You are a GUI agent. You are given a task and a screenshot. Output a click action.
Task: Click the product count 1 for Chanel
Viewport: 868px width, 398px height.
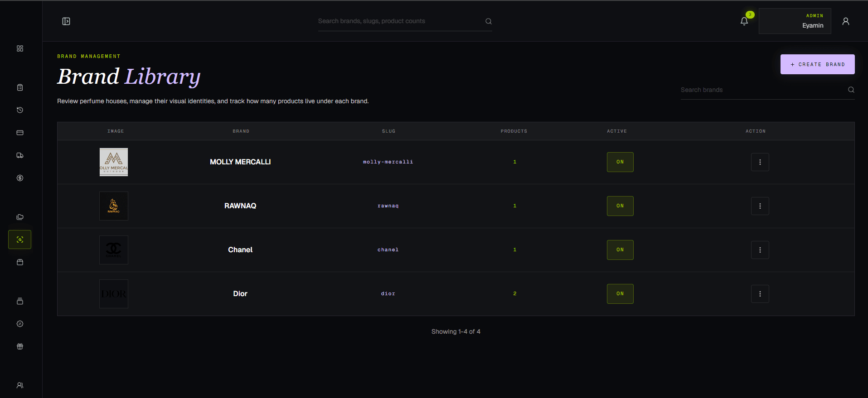(515, 250)
